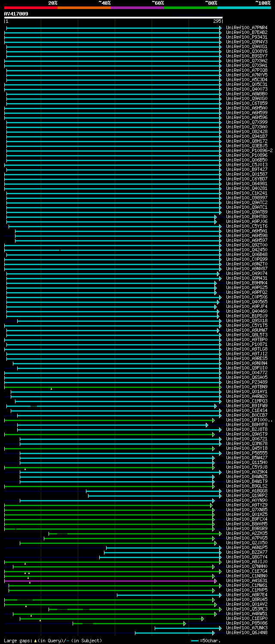Select hit label UniRef100_O49074
Viewport: 275px width, 644px height.
tap(247, 273)
